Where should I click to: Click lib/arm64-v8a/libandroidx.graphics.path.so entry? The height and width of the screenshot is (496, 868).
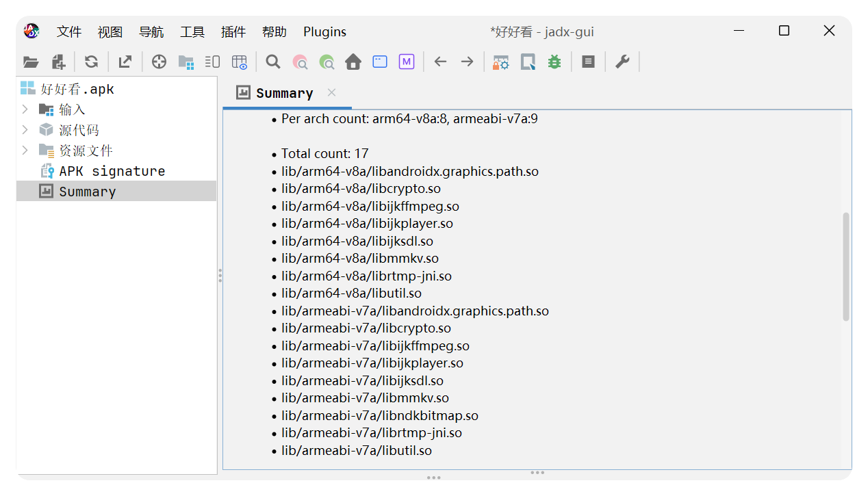[410, 171]
